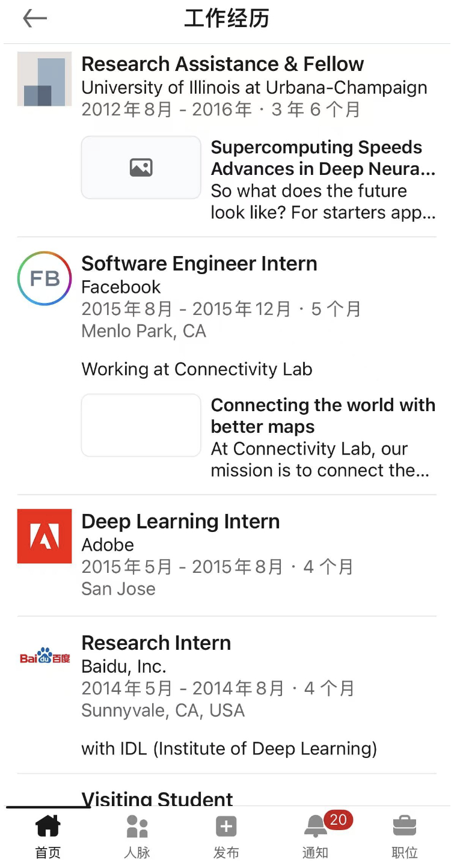Tap the jobs briefcase icon

click(405, 827)
